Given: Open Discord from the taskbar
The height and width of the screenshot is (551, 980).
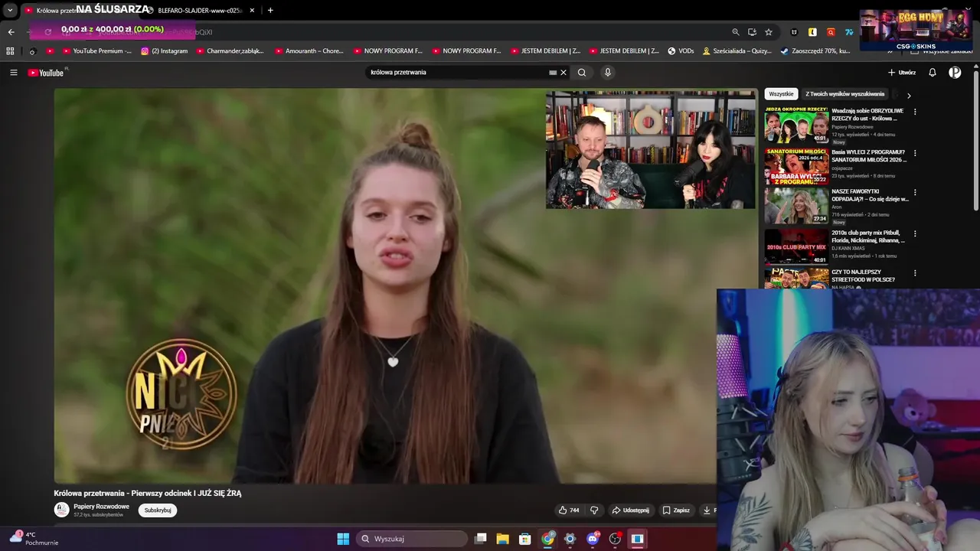Looking at the screenshot, I should [592, 539].
